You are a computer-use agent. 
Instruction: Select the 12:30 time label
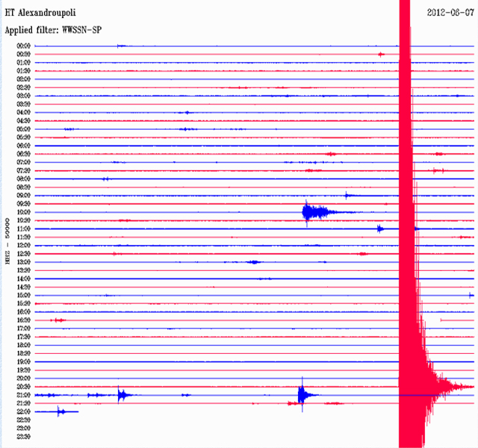click(x=23, y=254)
